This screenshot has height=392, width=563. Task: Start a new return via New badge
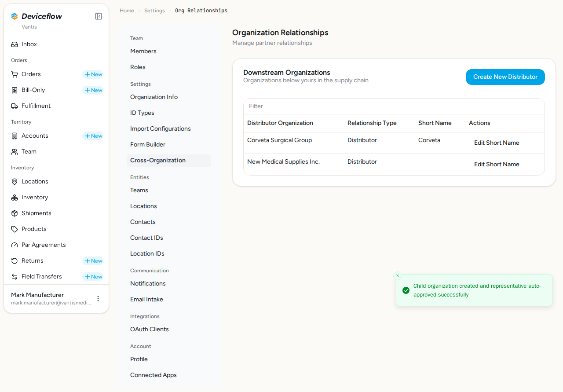pos(93,261)
